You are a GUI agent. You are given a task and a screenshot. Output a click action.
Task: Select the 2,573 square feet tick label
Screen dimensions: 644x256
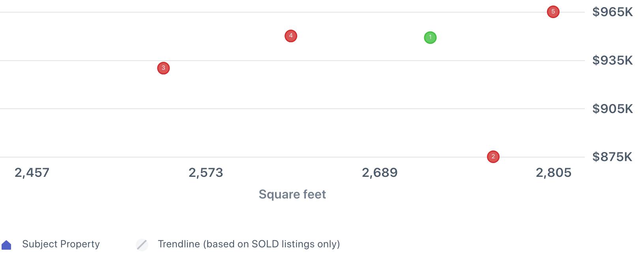point(206,173)
